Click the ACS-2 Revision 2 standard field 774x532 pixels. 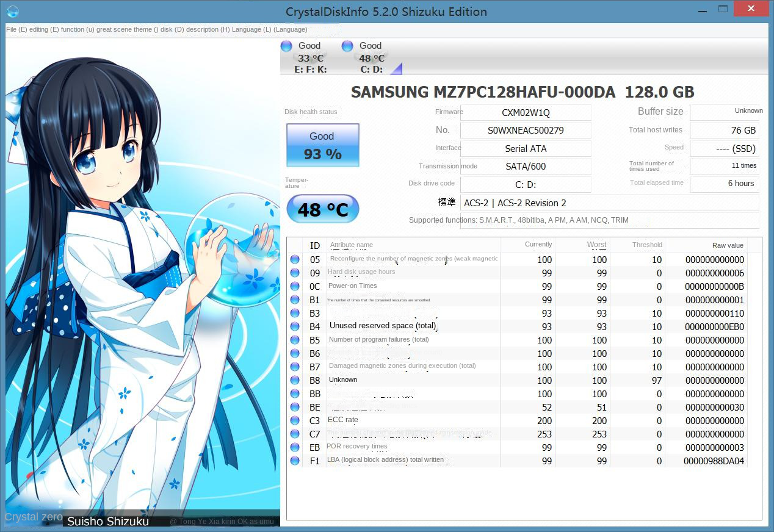coord(610,203)
